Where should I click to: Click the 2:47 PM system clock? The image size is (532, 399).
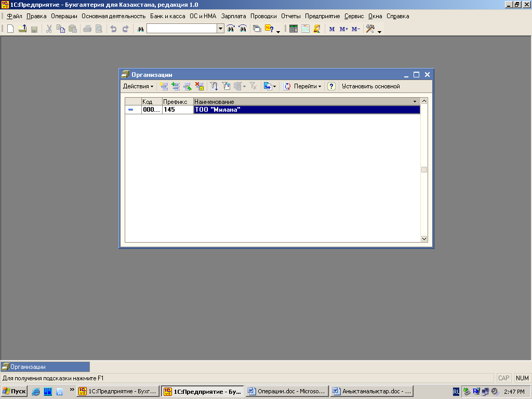pyautogui.click(x=514, y=392)
